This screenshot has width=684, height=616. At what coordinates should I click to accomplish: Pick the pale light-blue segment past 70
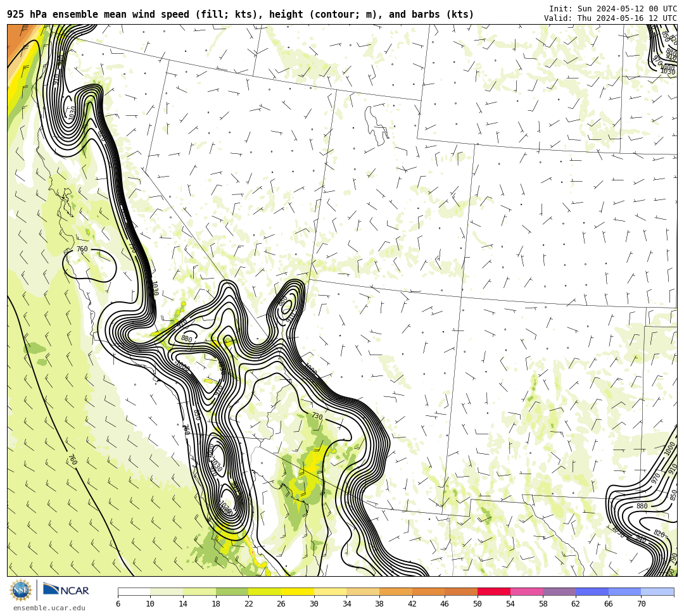click(657, 591)
